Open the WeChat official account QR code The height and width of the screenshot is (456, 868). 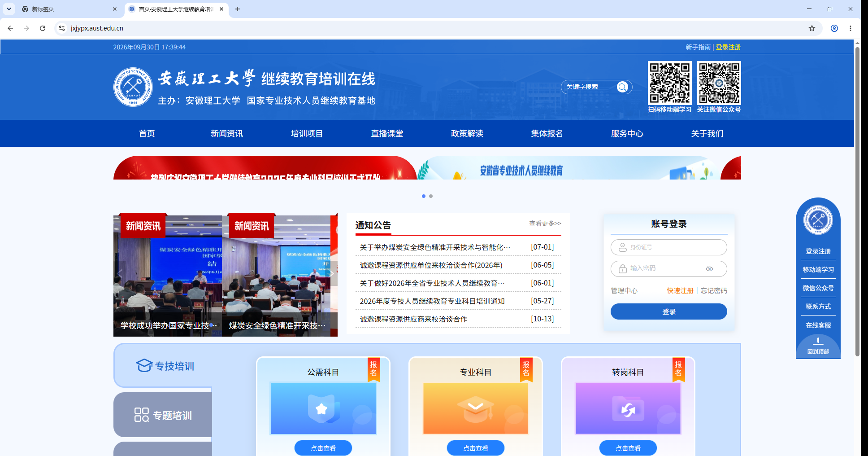[719, 83]
